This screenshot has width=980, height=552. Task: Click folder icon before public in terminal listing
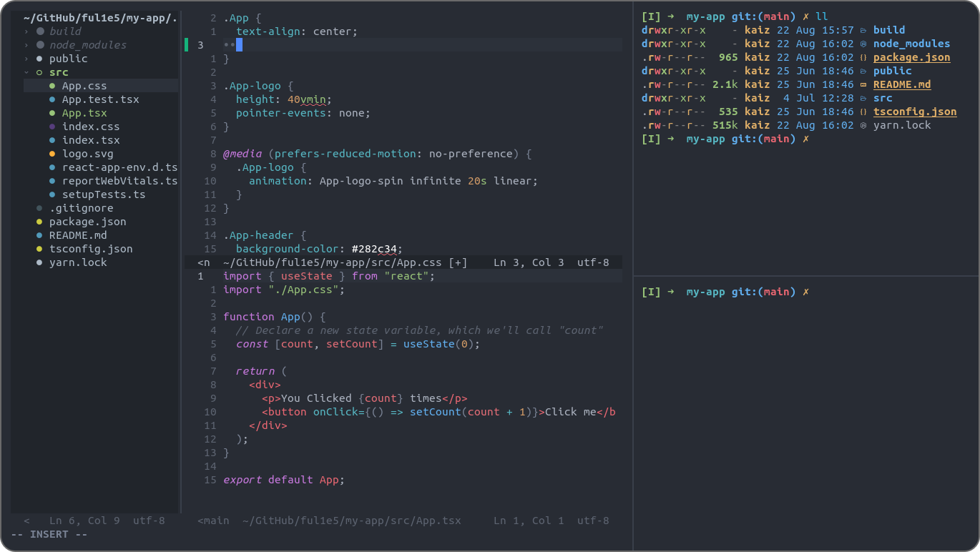863,71
